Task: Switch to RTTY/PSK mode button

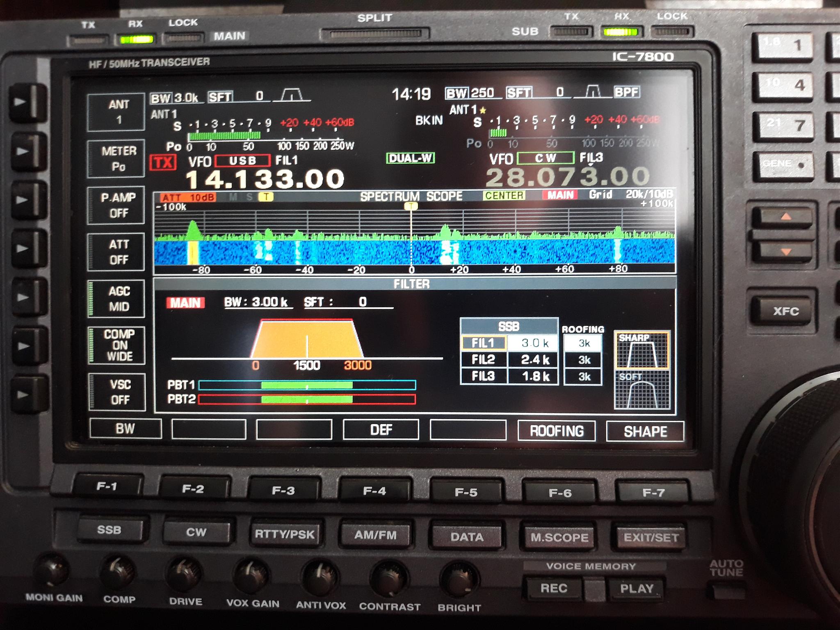Action: 285,534
